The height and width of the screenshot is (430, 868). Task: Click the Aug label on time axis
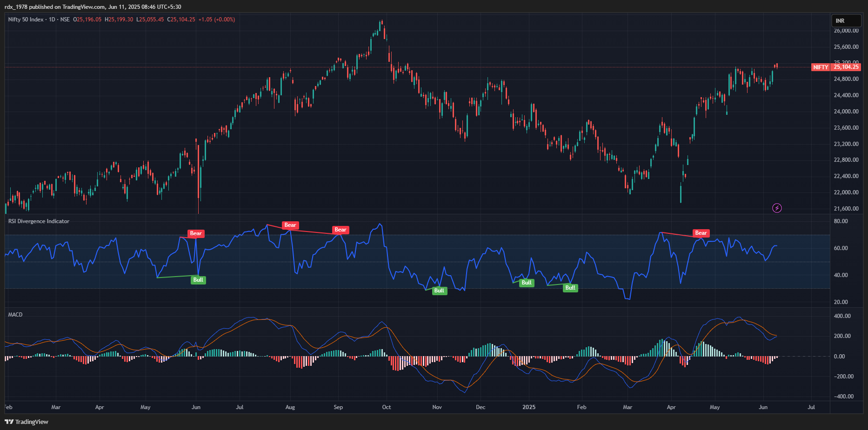(290, 407)
